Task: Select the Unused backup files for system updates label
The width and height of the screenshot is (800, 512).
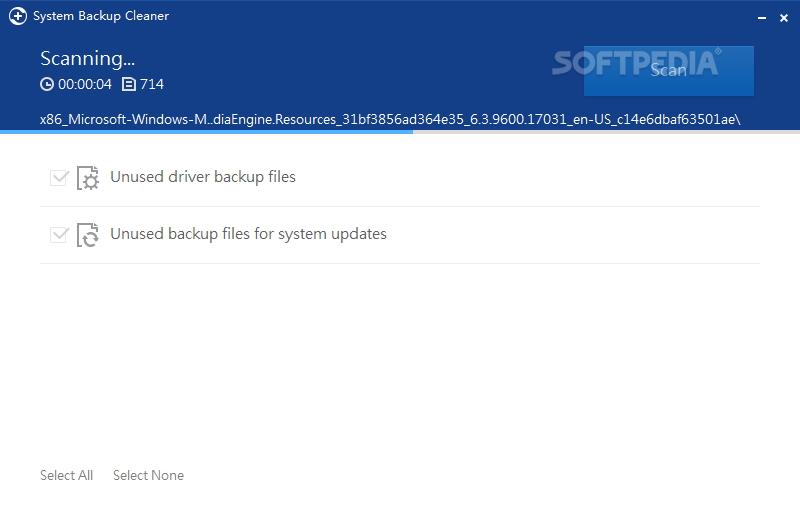Action: point(248,234)
